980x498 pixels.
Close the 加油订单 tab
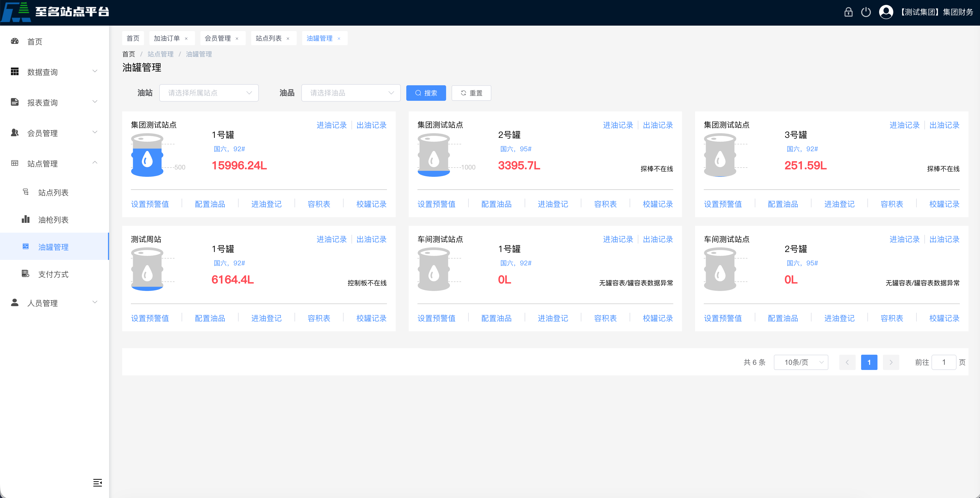[x=187, y=38]
